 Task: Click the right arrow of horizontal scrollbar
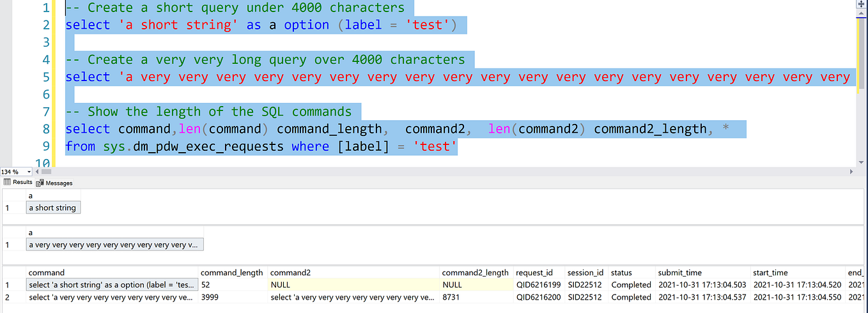point(851,172)
